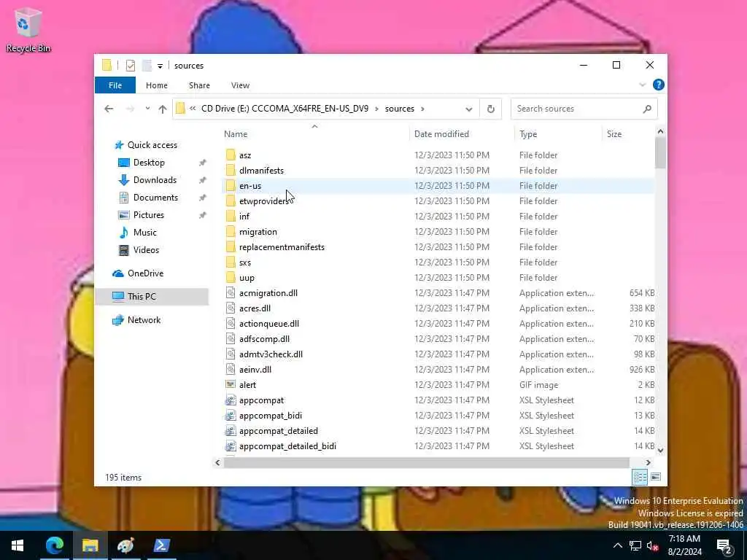Open Downloads in the navigation pane
Screen dimensions: 747x560
(x=155, y=180)
